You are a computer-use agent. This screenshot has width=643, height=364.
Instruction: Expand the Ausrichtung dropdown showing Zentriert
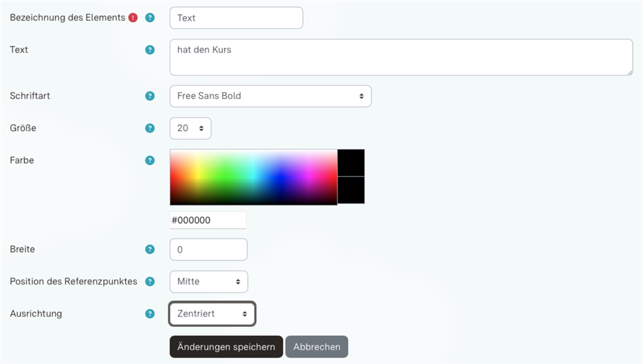coord(212,314)
